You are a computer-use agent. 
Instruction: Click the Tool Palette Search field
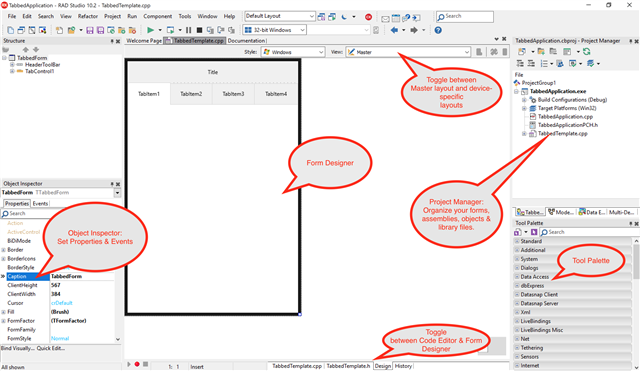click(x=589, y=232)
